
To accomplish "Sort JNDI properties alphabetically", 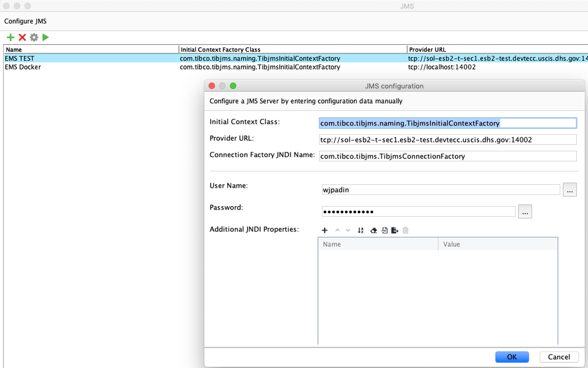I will coord(361,230).
